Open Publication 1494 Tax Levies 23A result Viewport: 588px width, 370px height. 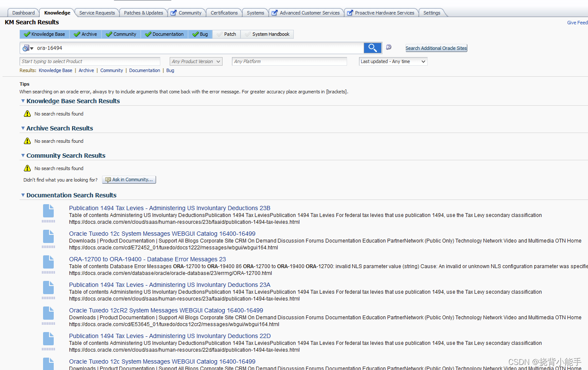coord(170,285)
